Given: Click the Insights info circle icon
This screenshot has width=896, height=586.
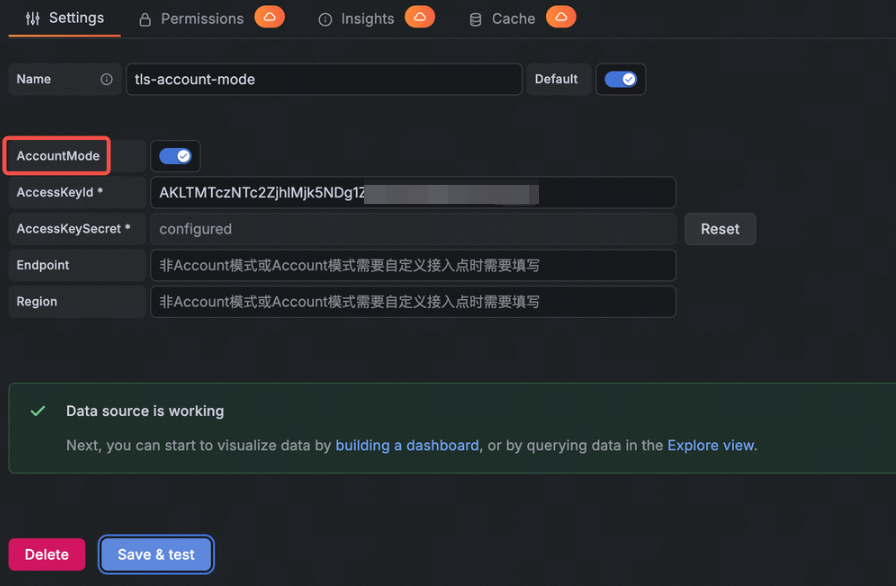Looking at the screenshot, I should click(325, 20).
